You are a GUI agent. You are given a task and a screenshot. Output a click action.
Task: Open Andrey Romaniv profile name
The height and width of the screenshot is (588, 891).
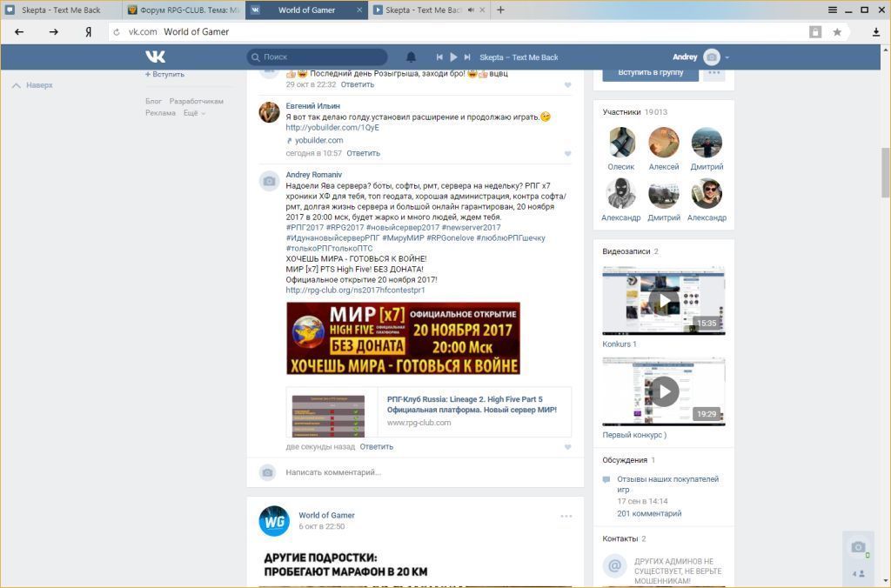coord(313,175)
